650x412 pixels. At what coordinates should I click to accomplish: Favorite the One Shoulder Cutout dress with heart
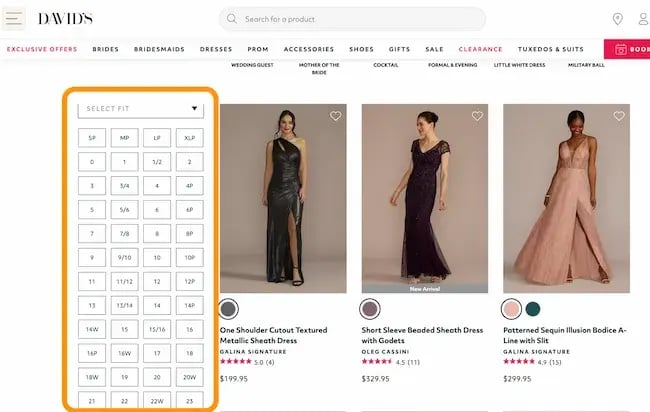(335, 116)
